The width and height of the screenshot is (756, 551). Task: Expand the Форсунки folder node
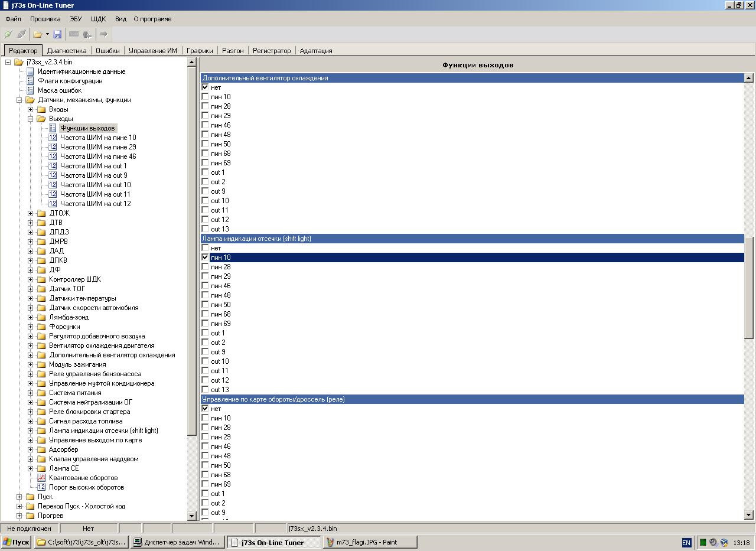tap(31, 327)
